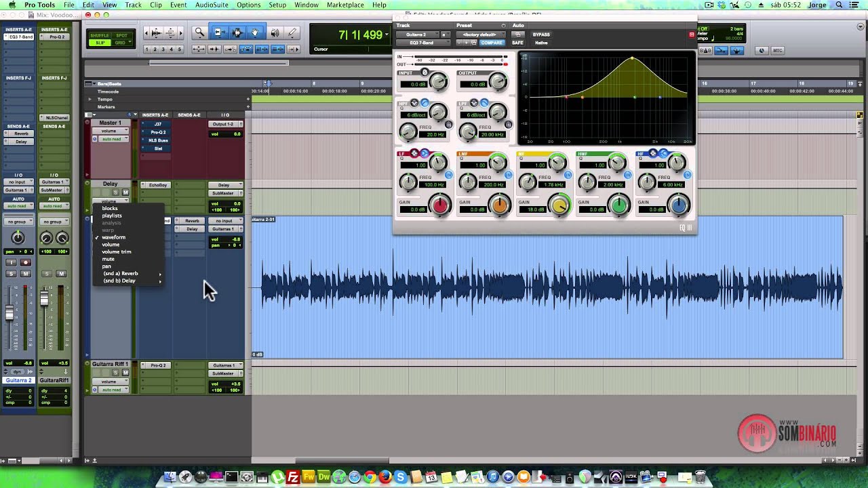Select the Pencil tool
This screenshot has height=488, width=868.
[x=292, y=33]
